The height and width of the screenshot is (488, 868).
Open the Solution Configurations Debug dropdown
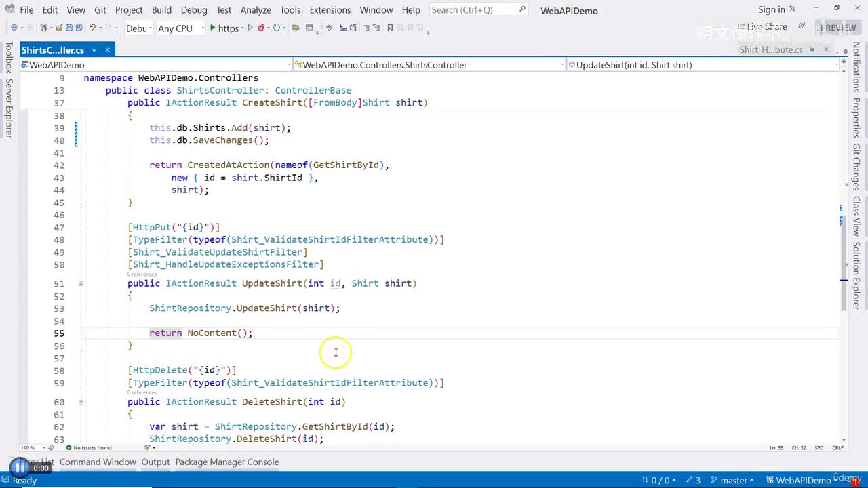[x=138, y=28]
